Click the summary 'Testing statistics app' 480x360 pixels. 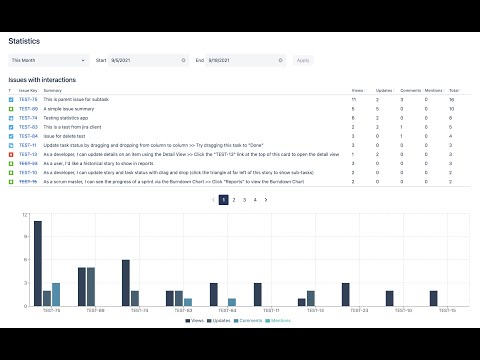66,118
